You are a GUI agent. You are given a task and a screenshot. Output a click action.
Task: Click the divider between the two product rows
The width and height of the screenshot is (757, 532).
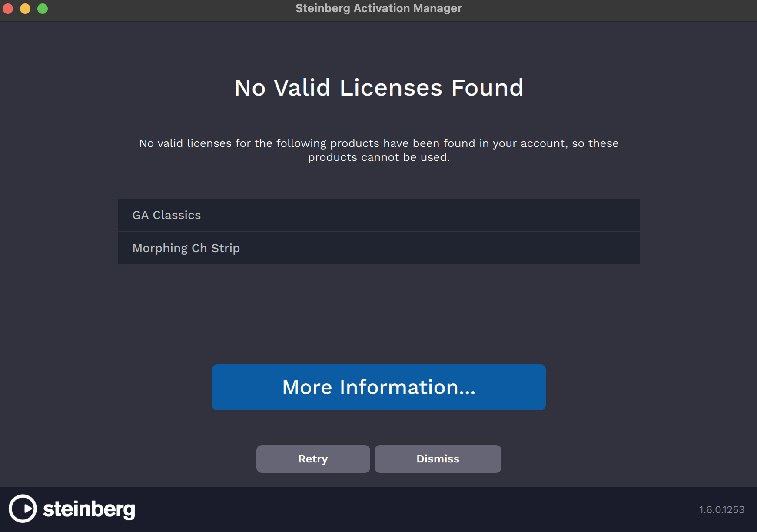[378, 232]
